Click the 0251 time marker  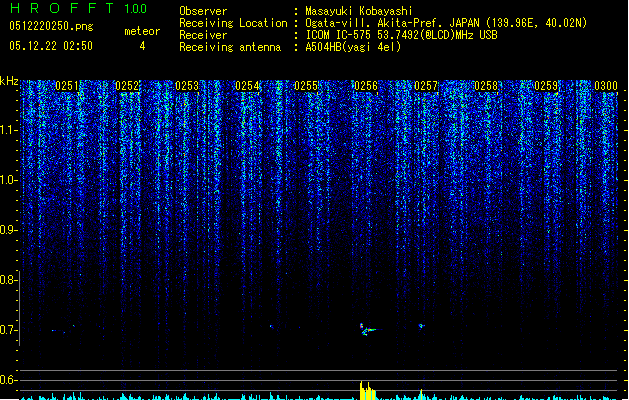[67, 86]
